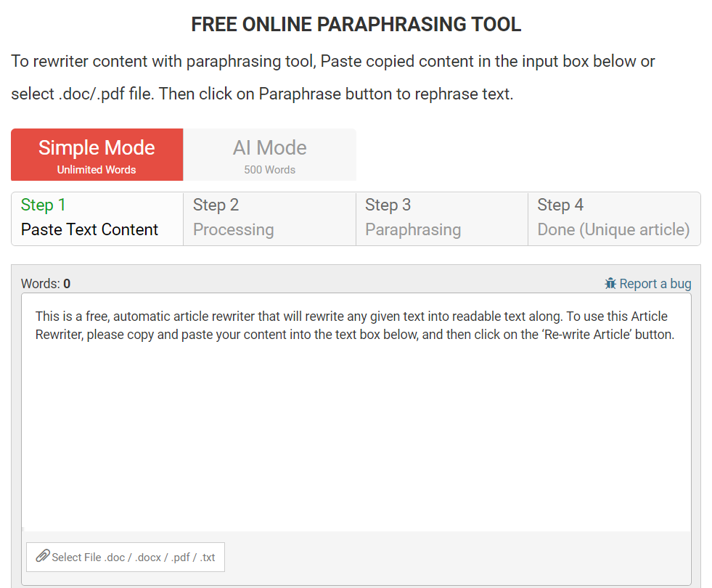Viewport: 712px width, 588px height.
Task: Click the 'Done (Unique article)' step label
Action: click(613, 230)
